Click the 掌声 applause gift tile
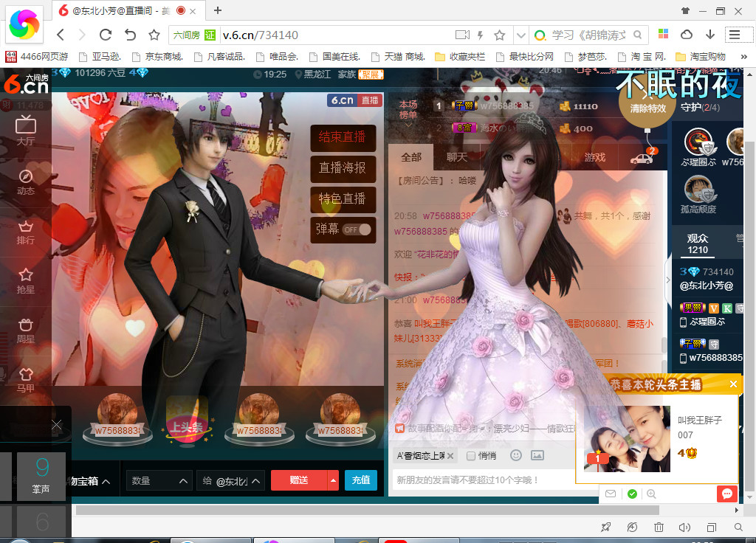 [x=41, y=476]
